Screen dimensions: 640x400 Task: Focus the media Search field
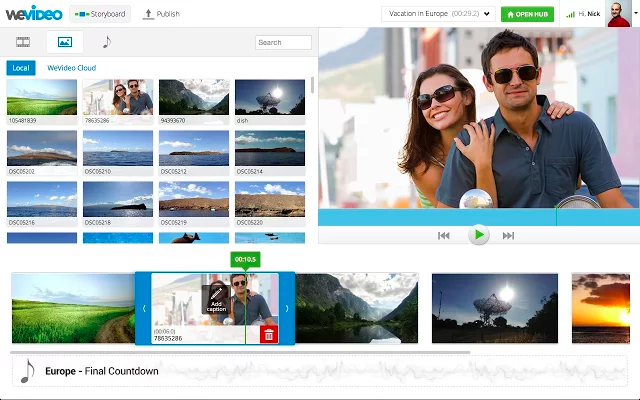pos(283,42)
